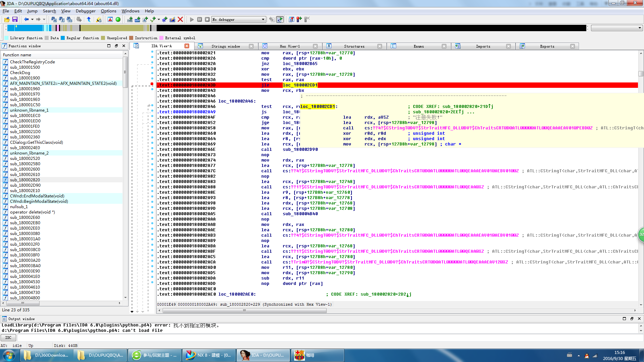Click the green circle toolbar icon

pos(118,19)
